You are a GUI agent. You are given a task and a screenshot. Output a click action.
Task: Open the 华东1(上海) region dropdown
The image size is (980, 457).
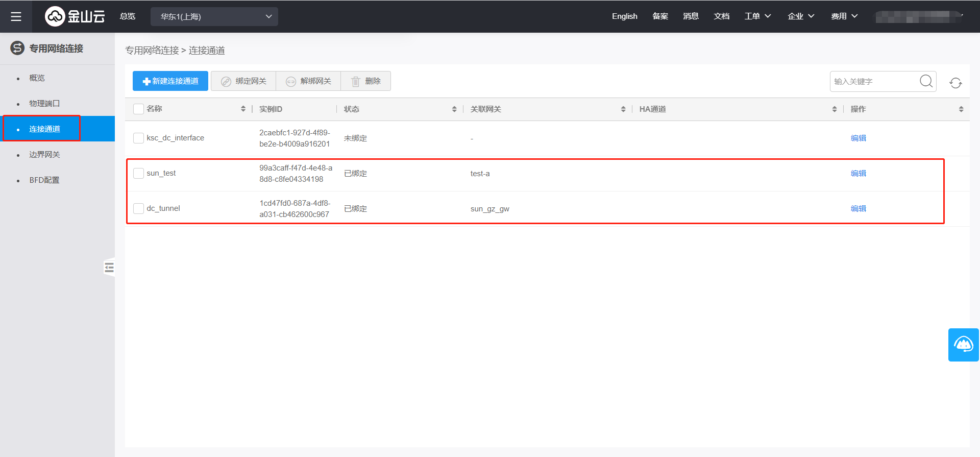click(214, 16)
